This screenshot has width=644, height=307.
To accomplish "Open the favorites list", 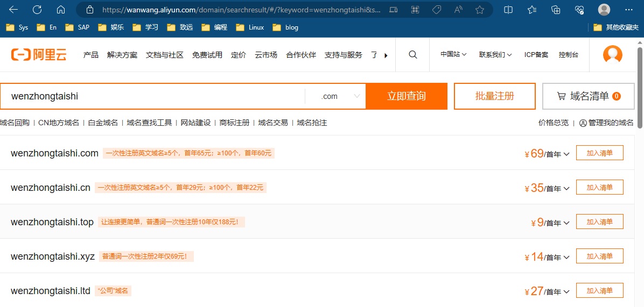I will (x=532, y=10).
